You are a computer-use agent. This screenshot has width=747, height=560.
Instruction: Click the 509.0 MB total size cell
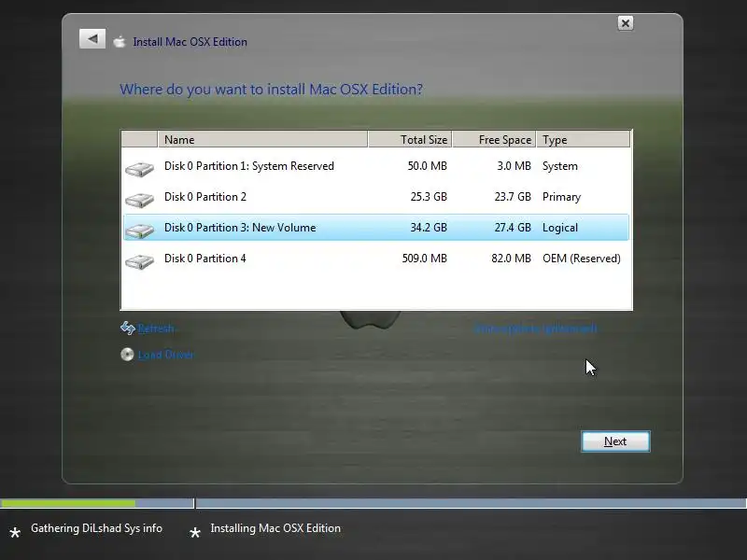(x=425, y=259)
